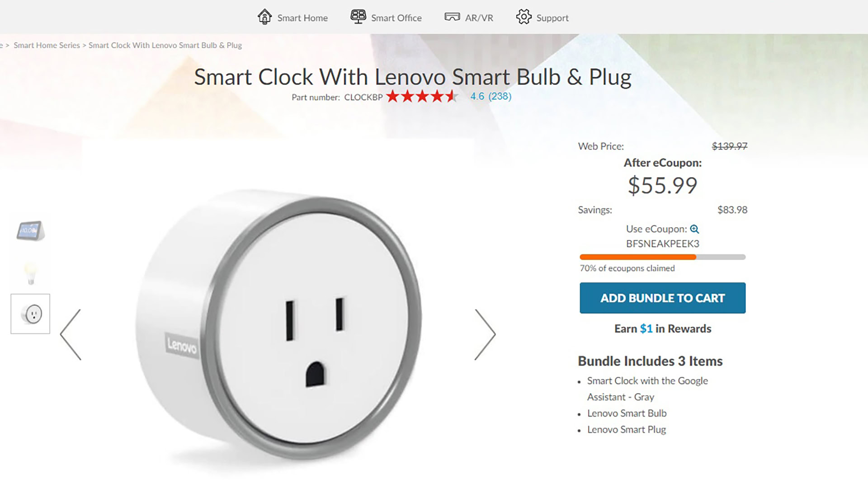Open the 4.6 (238) reviews link
The width and height of the screenshot is (868, 488).
click(491, 96)
